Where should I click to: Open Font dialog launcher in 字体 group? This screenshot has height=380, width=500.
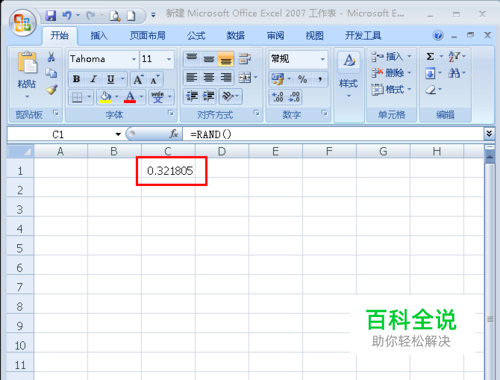(x=171, y=113)
